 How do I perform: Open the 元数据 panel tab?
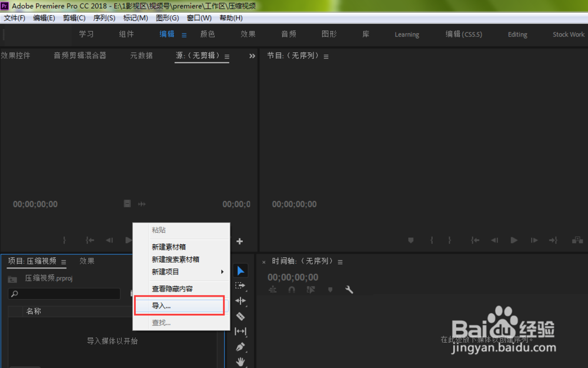pos(141,55)
